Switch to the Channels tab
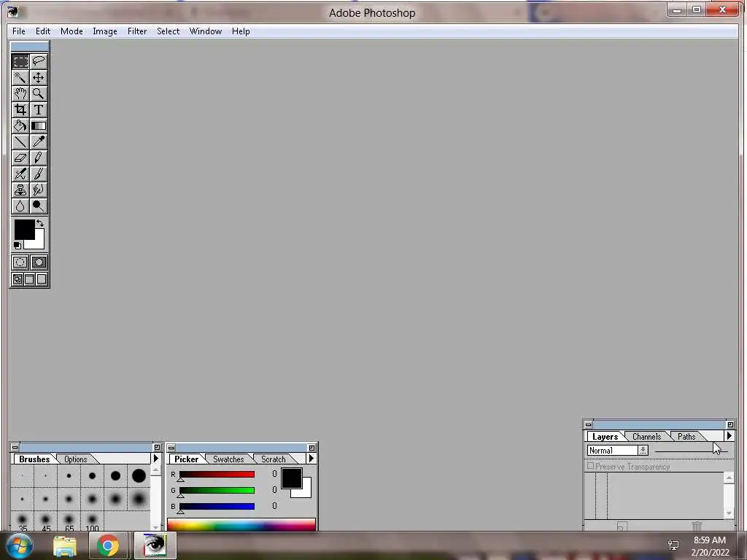 point(646,436)
